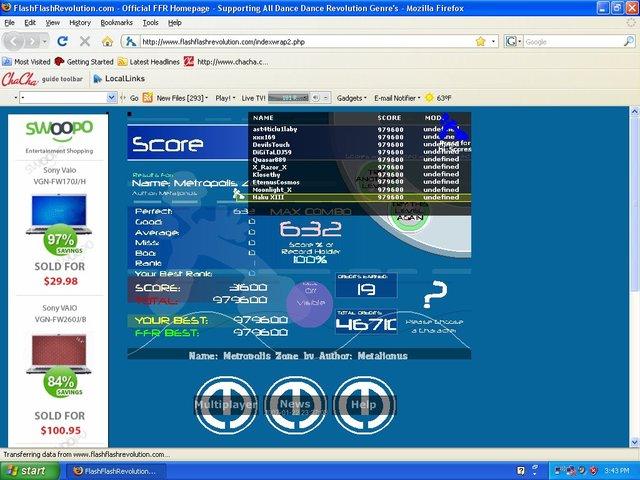This screenshot has width=640, height=480.
Task: Click the taskbar clock showing 3:43 PM
Action: coord(617,471)
